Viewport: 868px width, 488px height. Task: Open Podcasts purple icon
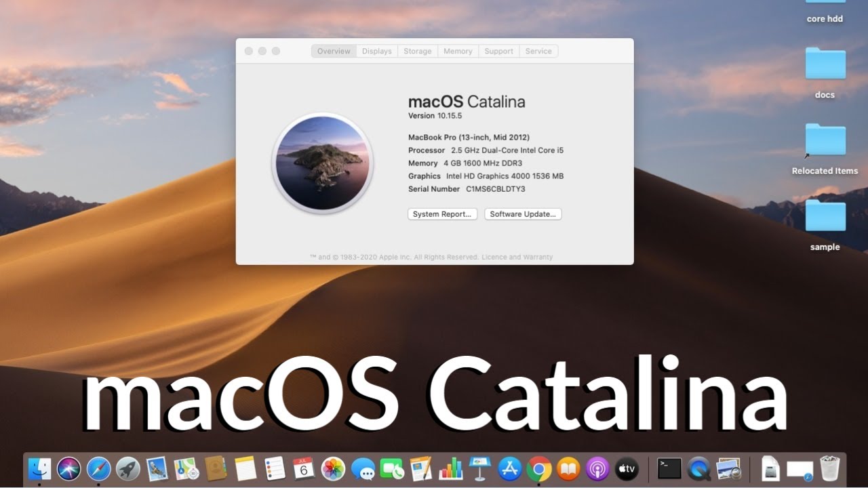(x=597, y=468)
